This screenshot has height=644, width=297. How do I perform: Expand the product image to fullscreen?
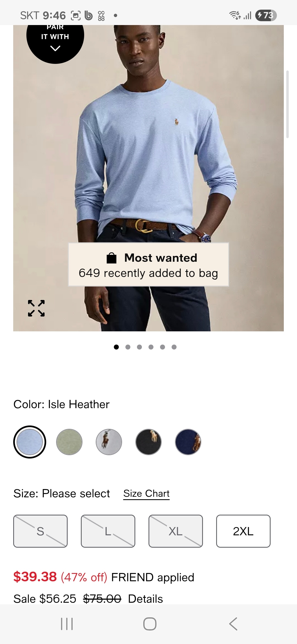(36, 308)
